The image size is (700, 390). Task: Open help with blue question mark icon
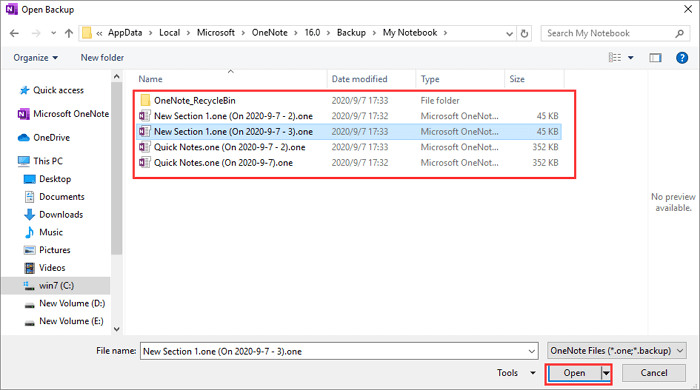682,58
